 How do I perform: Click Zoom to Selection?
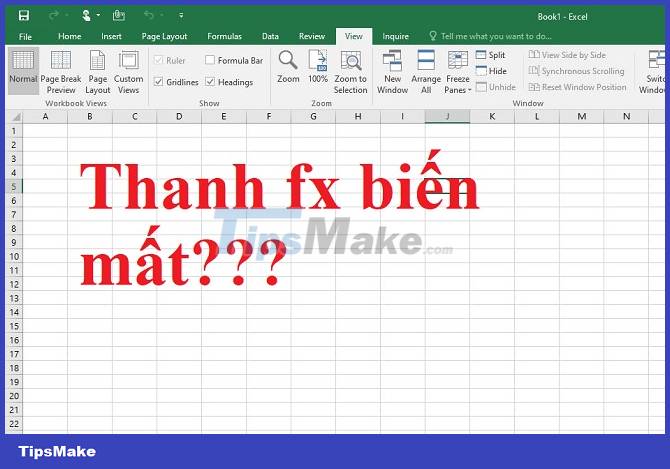pyautogui.click(x=351, y=71)
